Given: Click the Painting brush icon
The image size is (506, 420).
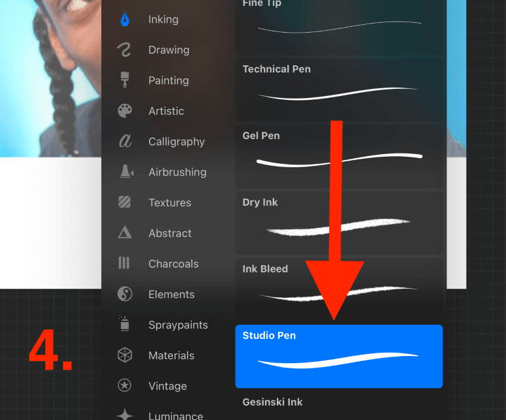Looking at the screenshot, I should point(125,80).
